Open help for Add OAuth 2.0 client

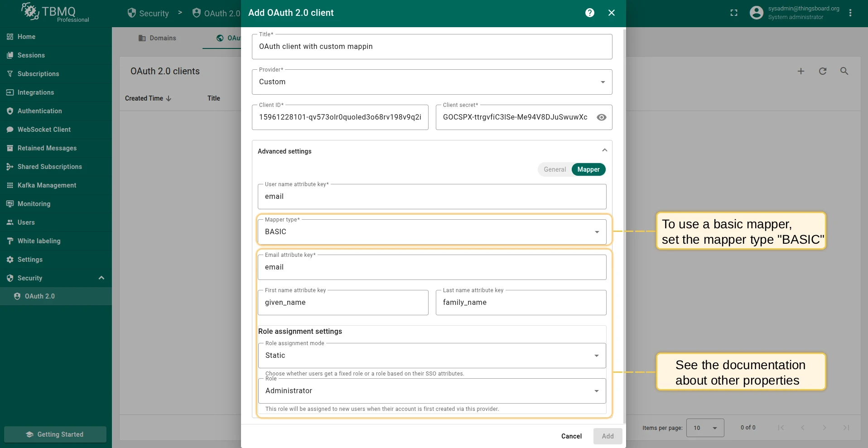coord(590,13)
